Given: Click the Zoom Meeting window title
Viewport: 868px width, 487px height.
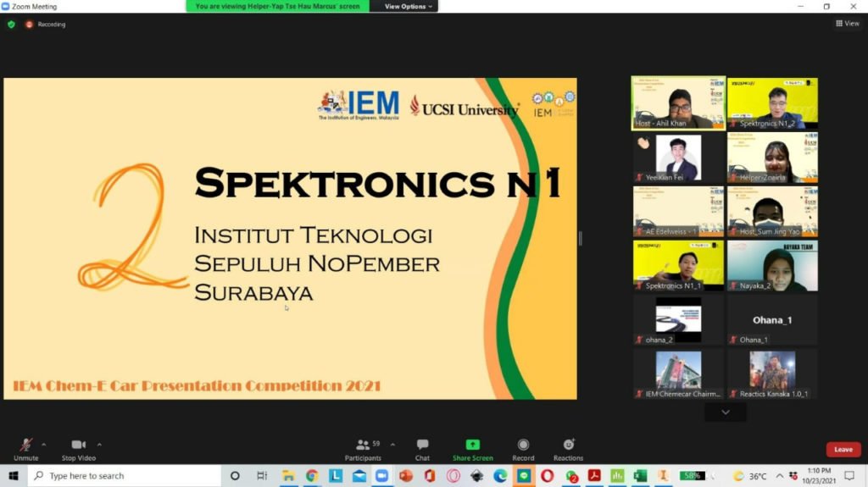Looking at the screenshot, I should coord(34,7).
